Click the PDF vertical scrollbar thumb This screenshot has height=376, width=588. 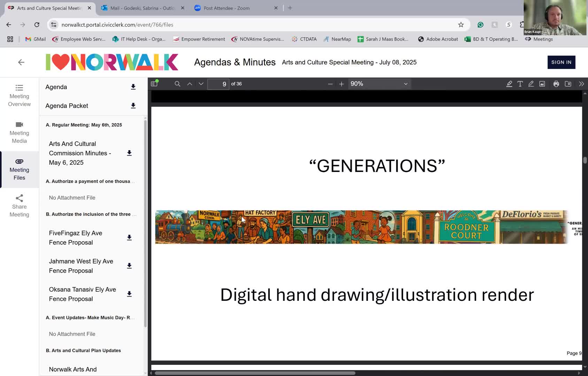pyautogui.click(x=585, y=160)
